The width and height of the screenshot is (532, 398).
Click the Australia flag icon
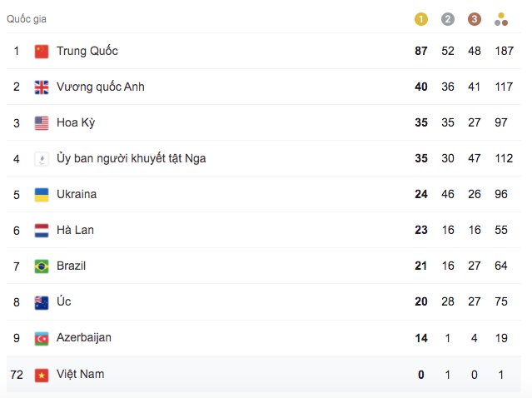(42, 302)
